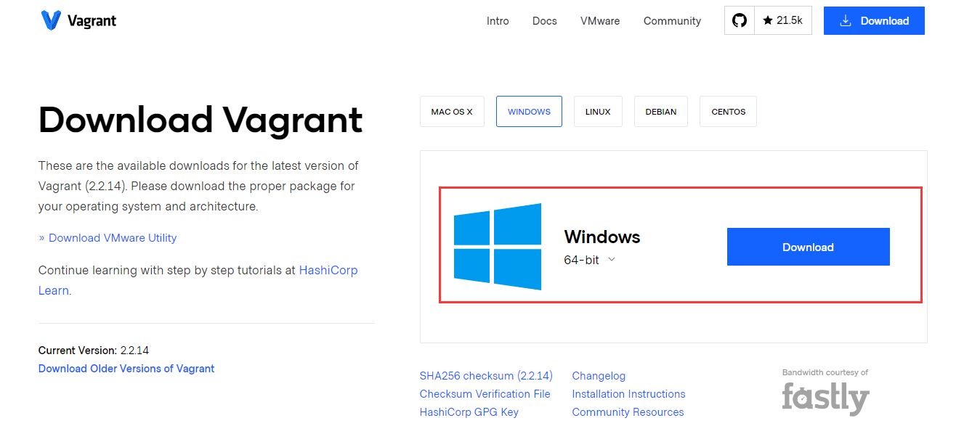
Task: Open the GitHub icon link
Action: point(740,20)
